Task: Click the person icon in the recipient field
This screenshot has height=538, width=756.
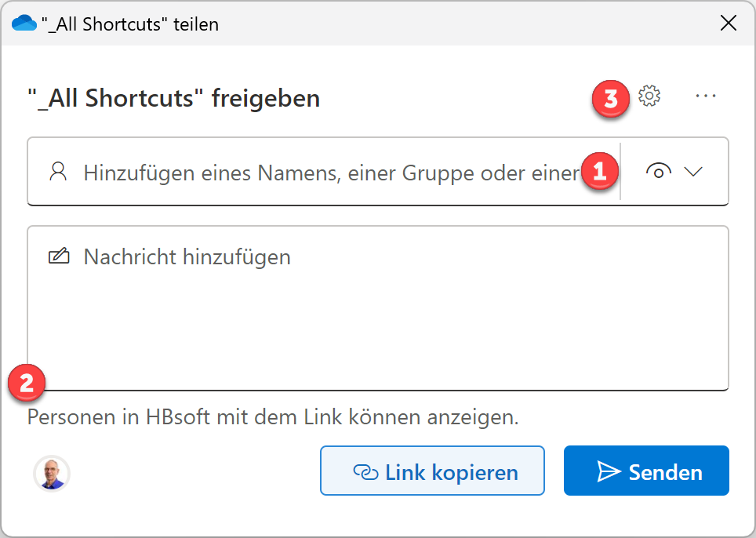Action: [58, 171]
